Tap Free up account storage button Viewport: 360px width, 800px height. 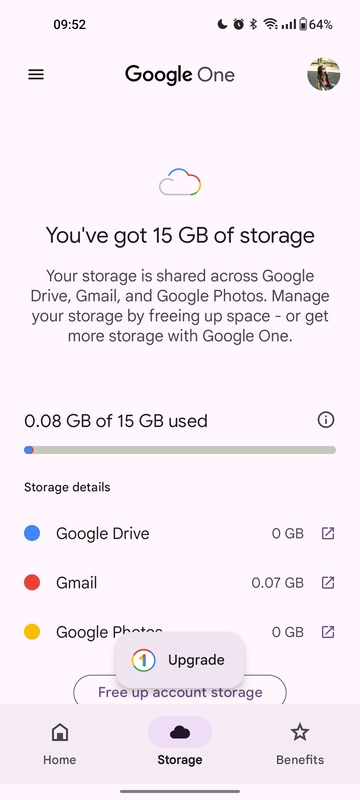[x=180, y=692]
